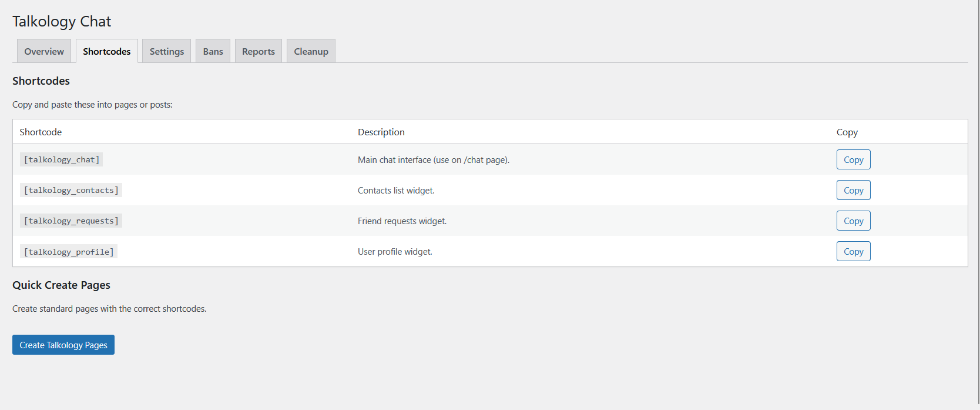Select the Shortcodes tab

pyautogui.click(x=106, y=51)
